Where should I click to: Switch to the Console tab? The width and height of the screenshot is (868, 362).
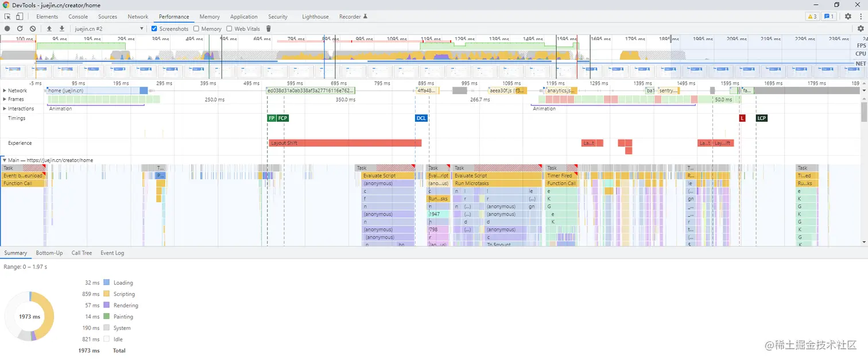(x=78, y=17)
